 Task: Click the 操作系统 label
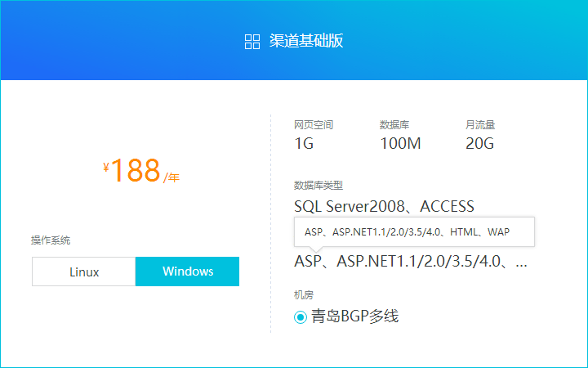pyautogui.click(x=51, y=240)
